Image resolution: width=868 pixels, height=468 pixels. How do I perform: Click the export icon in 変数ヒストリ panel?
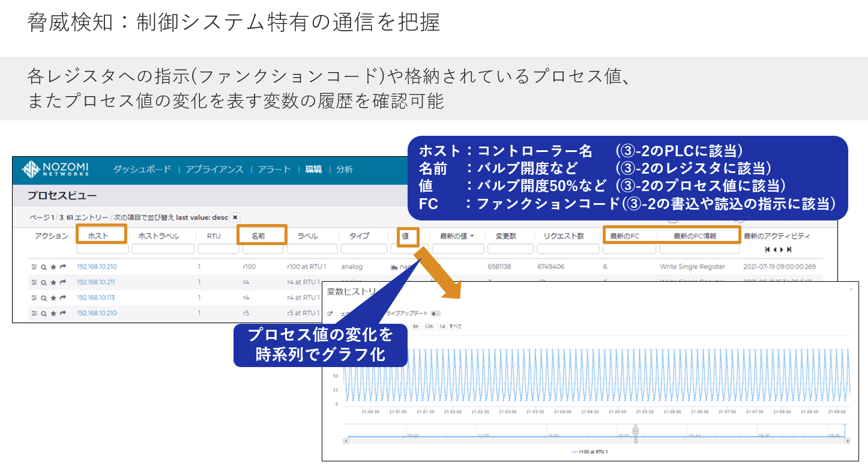pyautogui.click(x=330, y=314)
